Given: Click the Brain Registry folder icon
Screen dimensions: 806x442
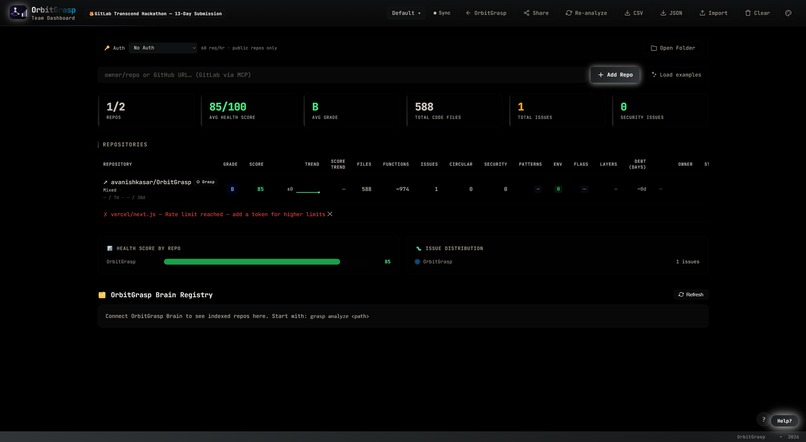Looking at the screenshot, I should tap(102, 295).
